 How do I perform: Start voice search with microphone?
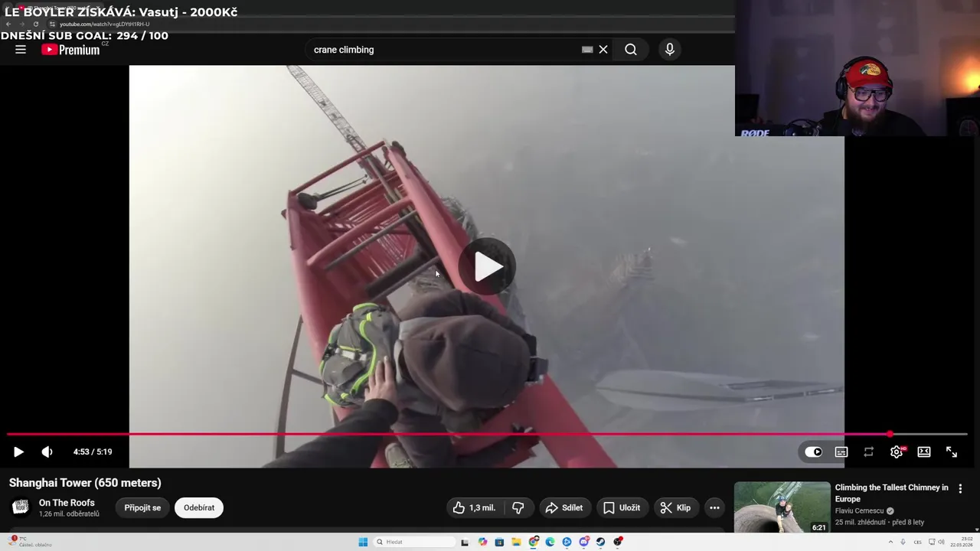(670, 50)
